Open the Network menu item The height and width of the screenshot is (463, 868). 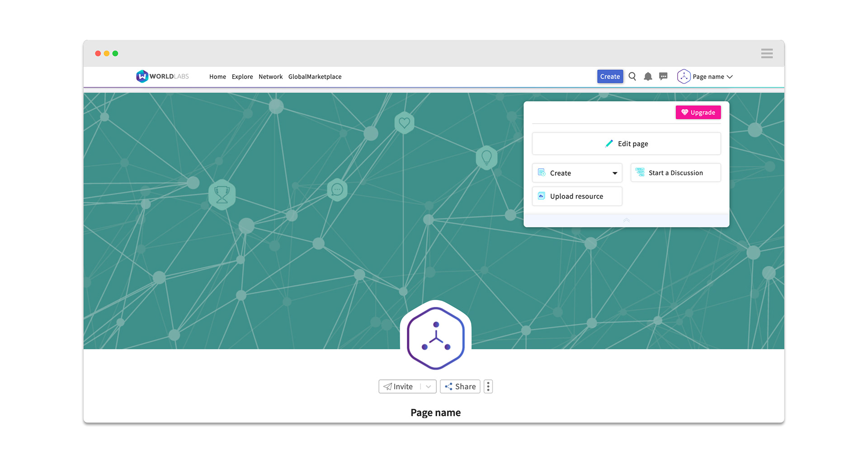click(x=270, y=77)
